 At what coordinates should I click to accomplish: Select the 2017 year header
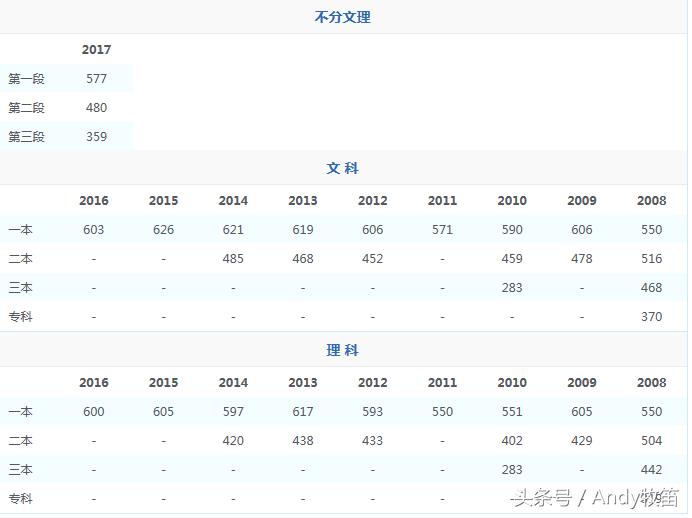(x=96, y=49)
